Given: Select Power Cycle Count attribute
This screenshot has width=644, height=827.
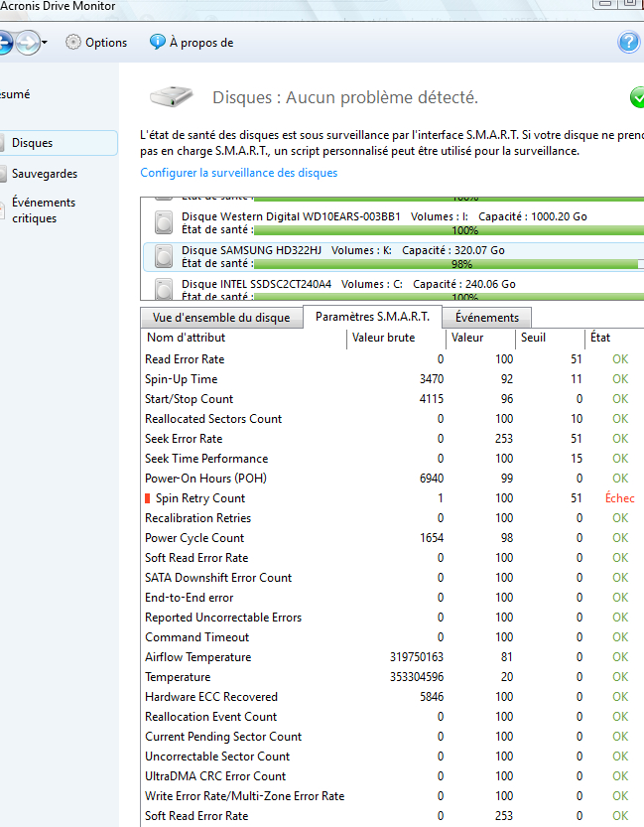Looking at the screenshot, I should [x=194, y=538].
